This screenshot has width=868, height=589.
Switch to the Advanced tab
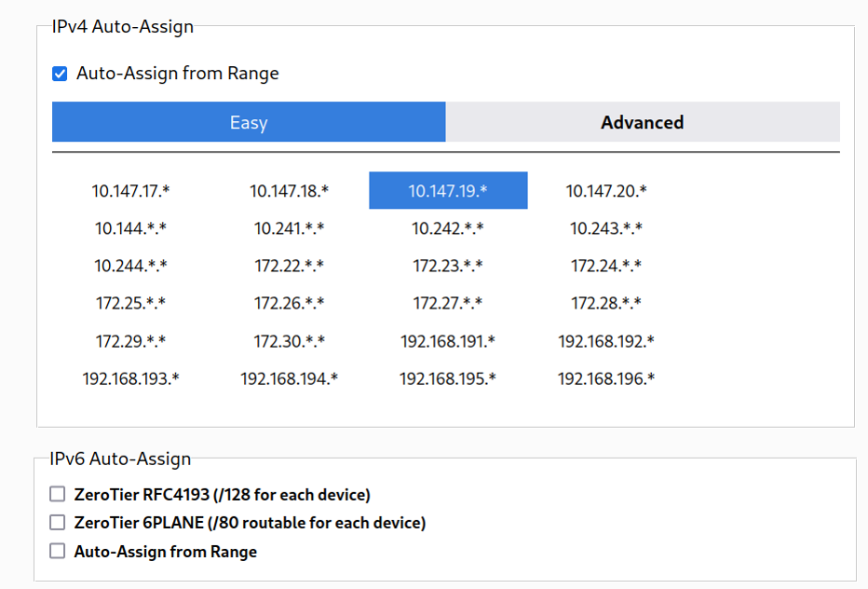pyautogui.click(x=642, y=122)
